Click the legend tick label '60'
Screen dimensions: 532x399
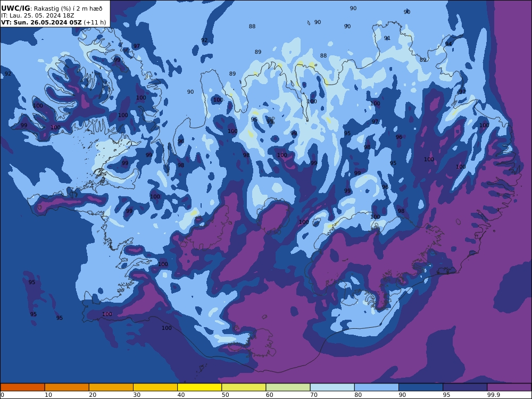point(269,395)
